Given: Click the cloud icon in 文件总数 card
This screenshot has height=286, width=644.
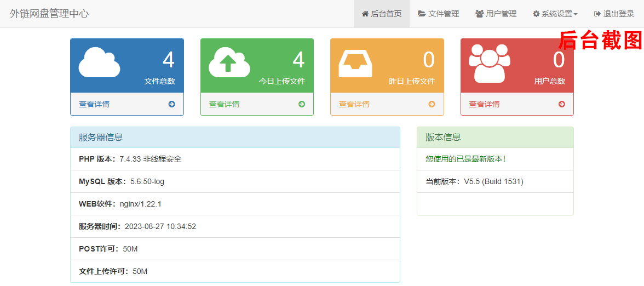Looking at the screenshot, I should tap(100, 62).
